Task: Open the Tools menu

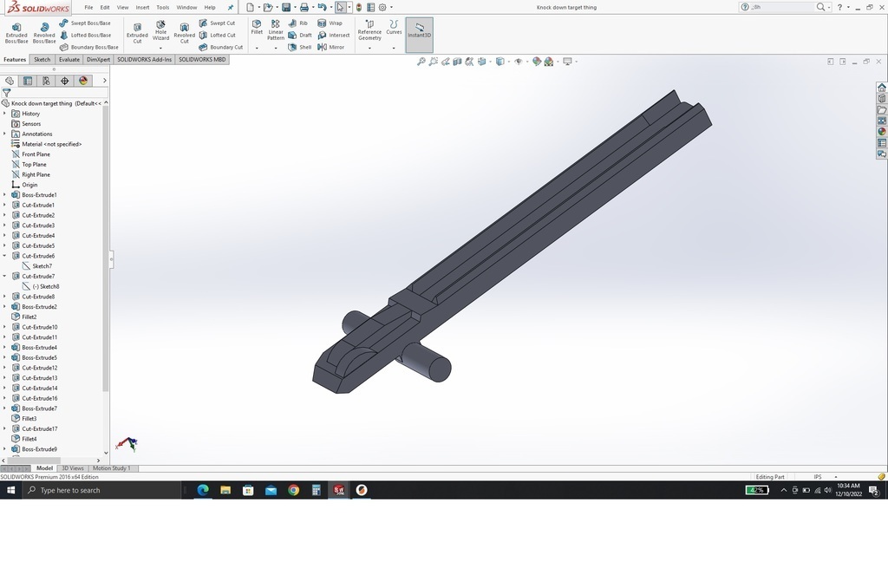Action: pyautogui.click(x=162, y=7)
